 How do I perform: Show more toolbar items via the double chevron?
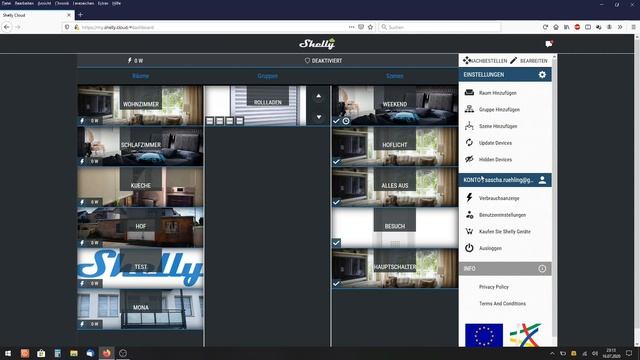coord(620,27)
